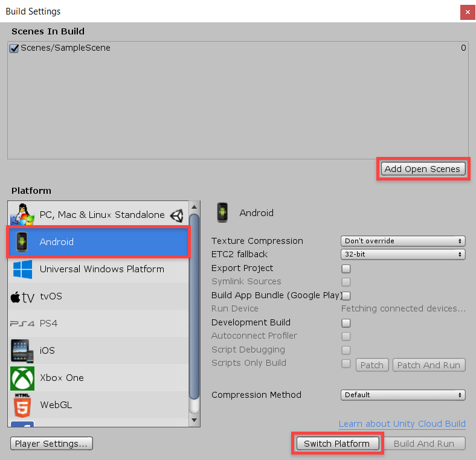Image resolution: width=476 pixels, height=460 pixels.
Task: Open the Compression Method dropdown
Action: (x=403, y=395)
